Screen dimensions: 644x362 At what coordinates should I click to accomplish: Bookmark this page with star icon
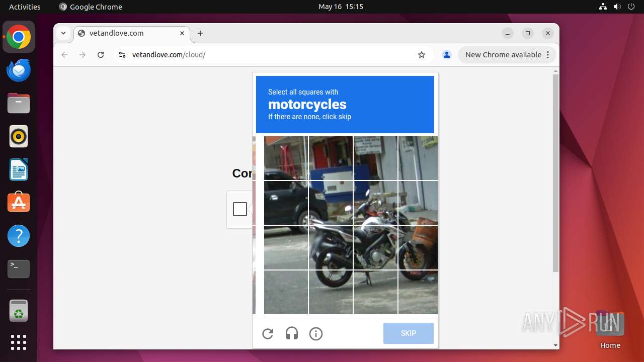(422, 55)
